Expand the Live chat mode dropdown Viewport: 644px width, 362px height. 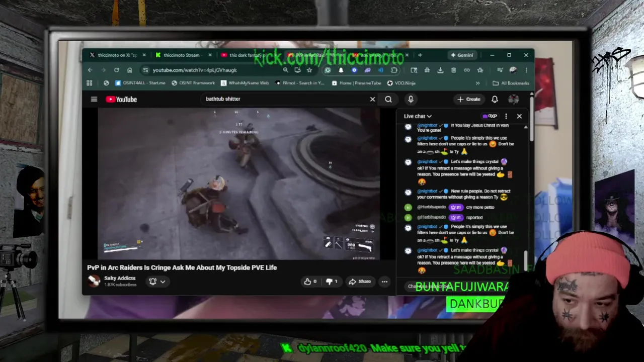point(418,116)
